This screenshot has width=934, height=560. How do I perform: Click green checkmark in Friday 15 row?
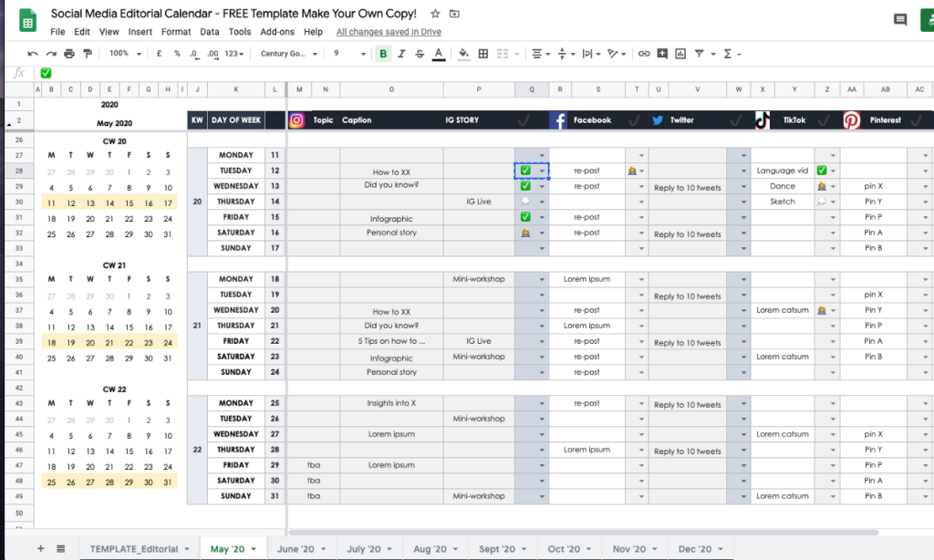point(525,217)
